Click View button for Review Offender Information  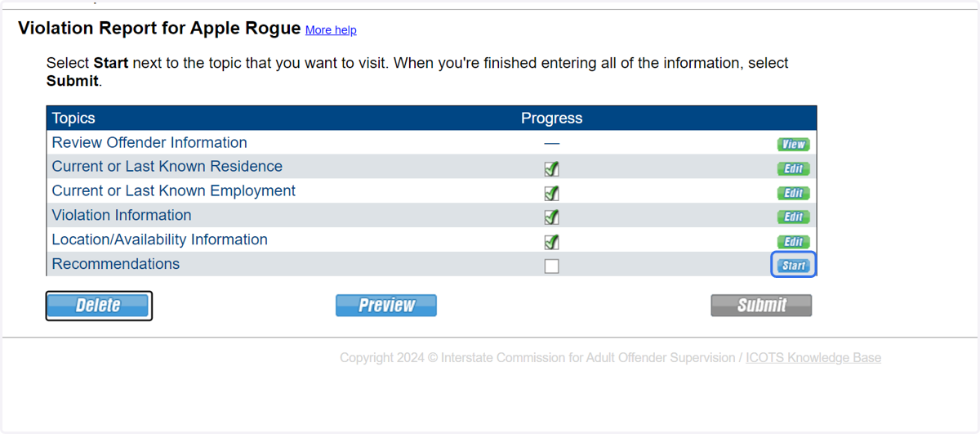pyautogui.click(x=793, y=145)
